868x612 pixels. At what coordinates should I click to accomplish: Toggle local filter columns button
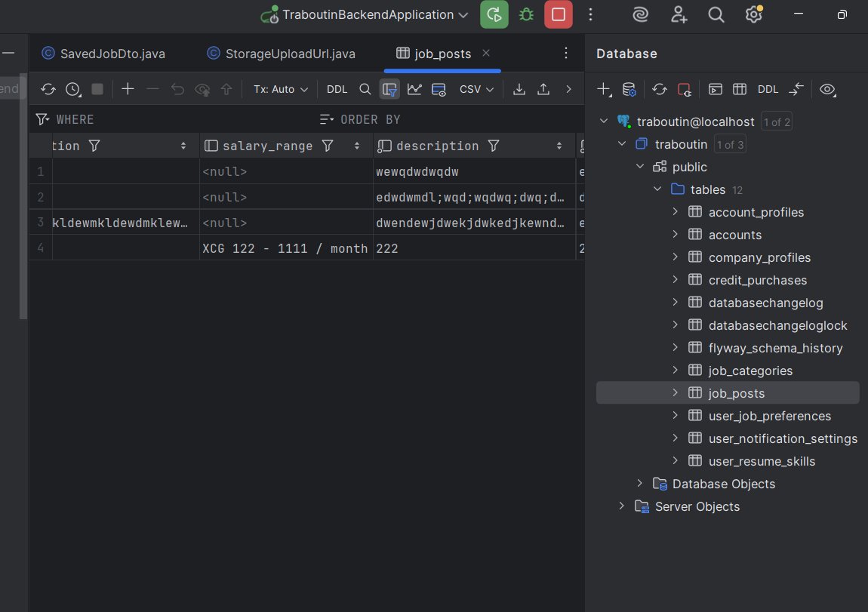coord(389,89)
